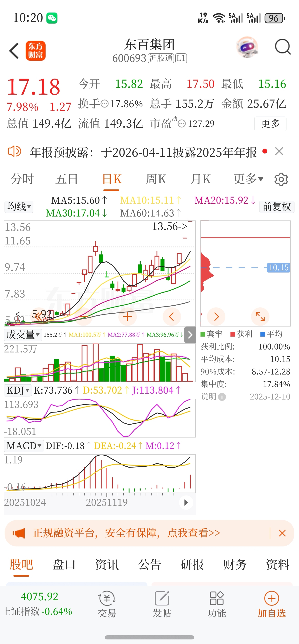Open the 成交量 indicator dropdown
Screen dimensions: 299x644
tap(23, 335)
